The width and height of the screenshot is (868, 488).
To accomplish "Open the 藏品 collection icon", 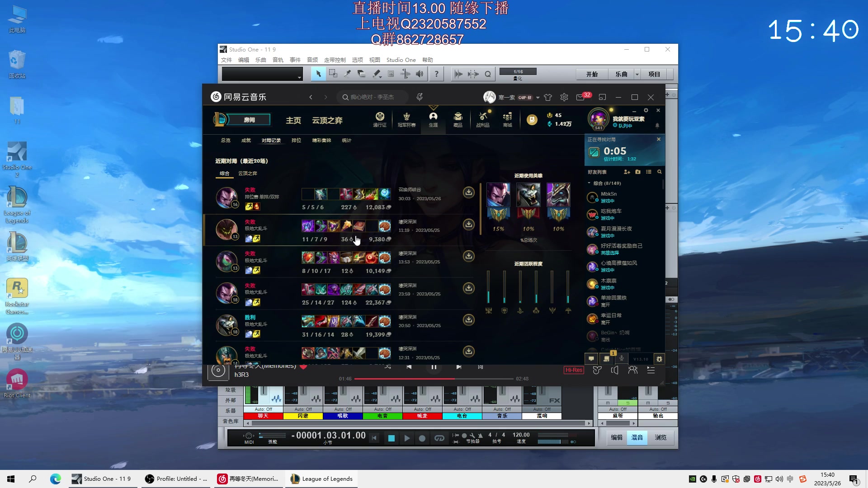I will tap(458, 120).
